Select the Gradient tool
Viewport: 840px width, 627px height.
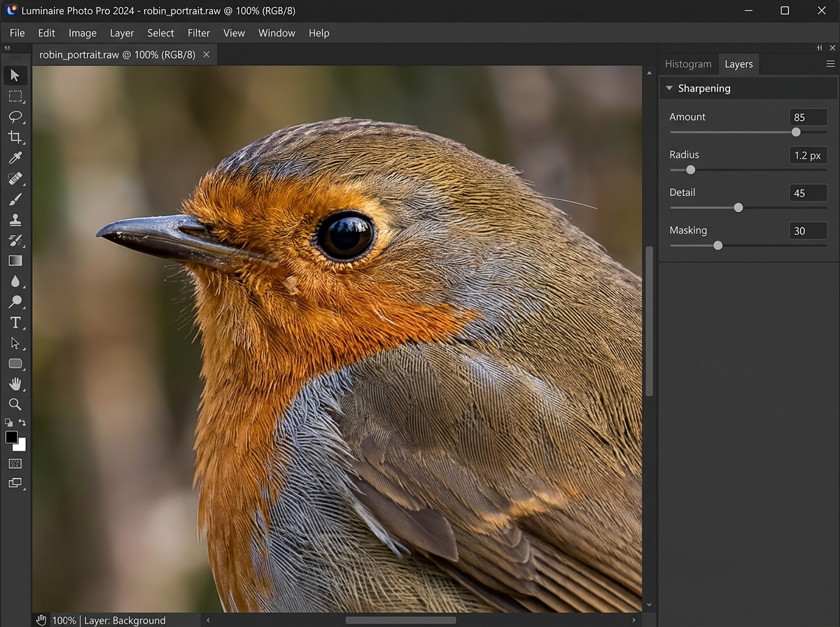click(x=15, y=260)
